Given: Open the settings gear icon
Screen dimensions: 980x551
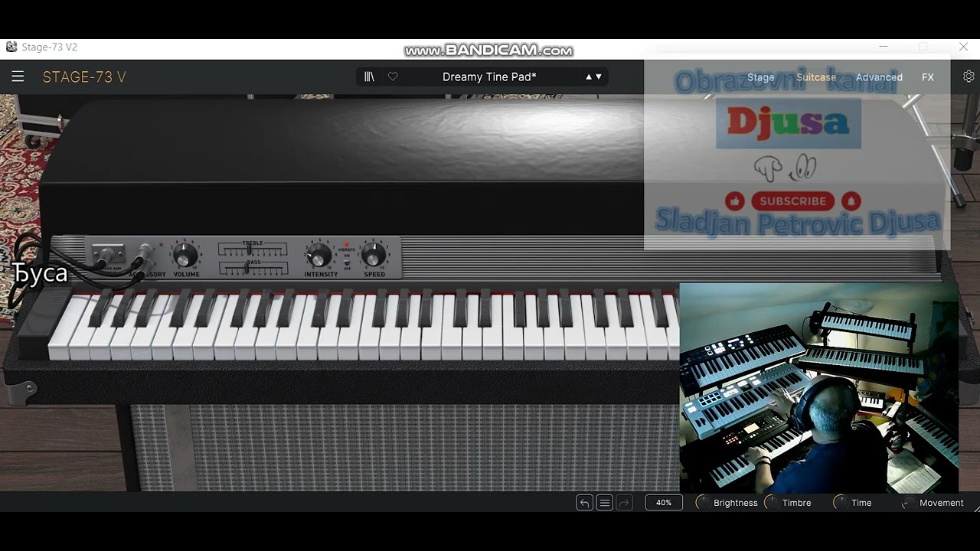Looking at the screenshot, I should [969, 77].
